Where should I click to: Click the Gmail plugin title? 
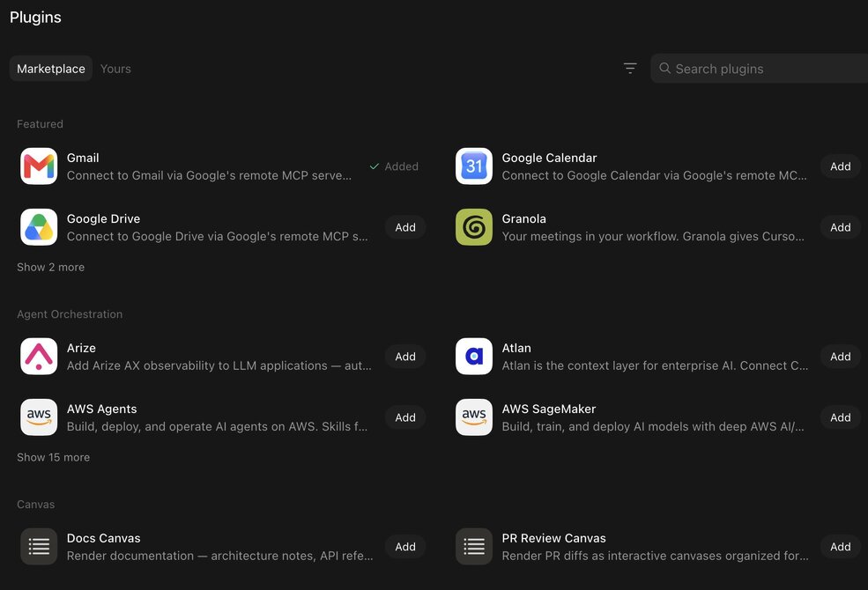point(83,158)
